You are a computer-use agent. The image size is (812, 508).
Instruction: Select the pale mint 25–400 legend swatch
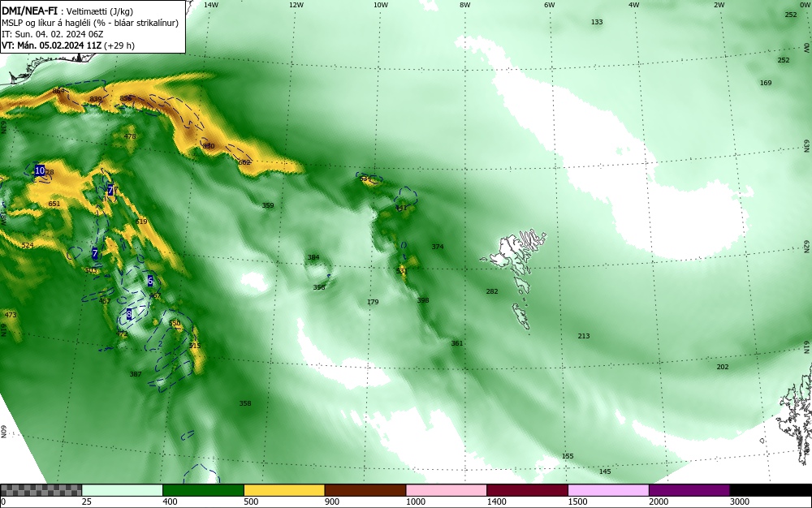(123, 490)
